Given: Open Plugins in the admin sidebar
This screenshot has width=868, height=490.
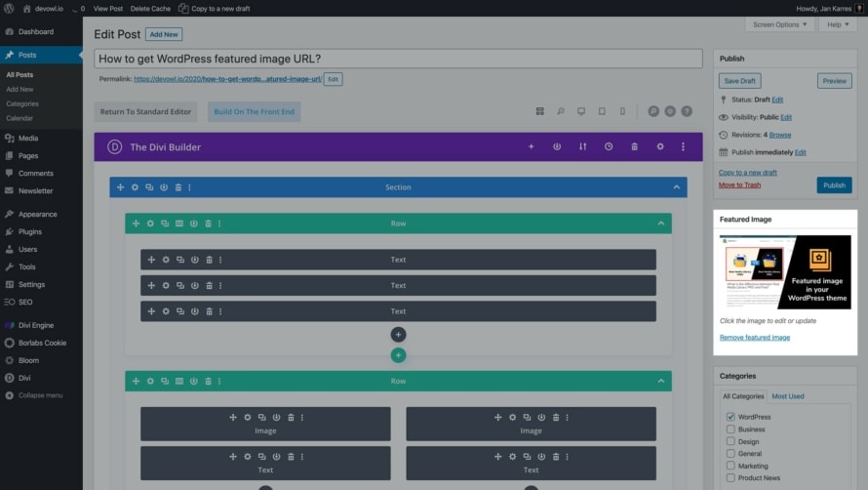Looking at the screenshot, I should [29, 231].
